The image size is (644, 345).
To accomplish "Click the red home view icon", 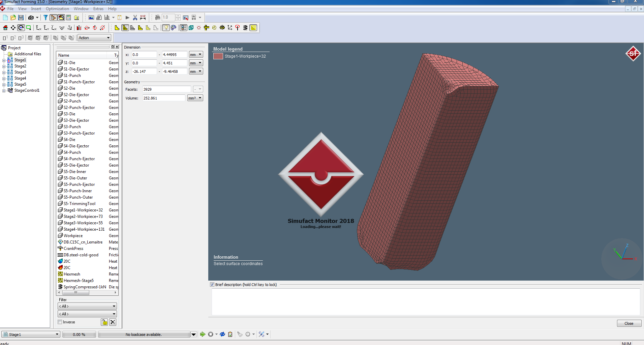I will click(x=5, y=28).
